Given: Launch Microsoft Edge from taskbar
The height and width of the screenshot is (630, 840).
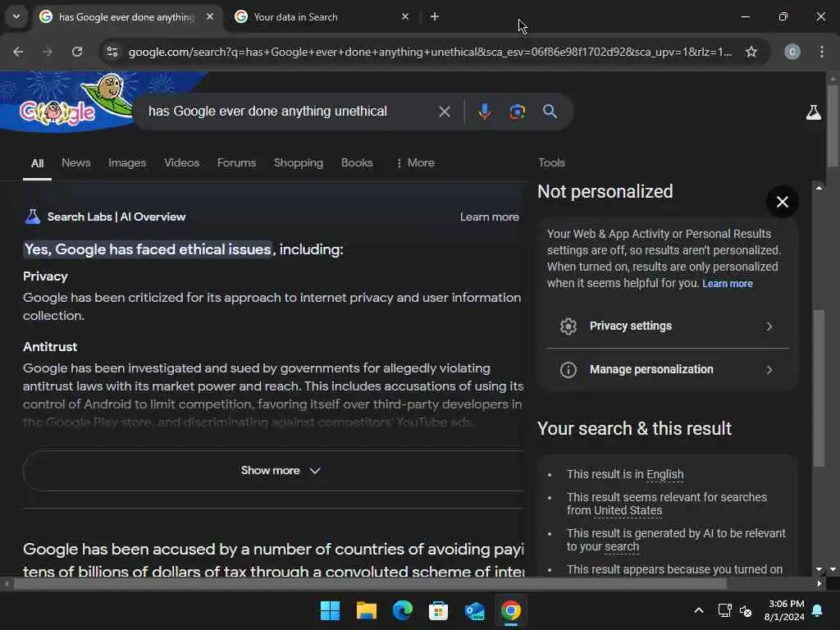Looking at the screenshot, I should [x=402, y=610].
